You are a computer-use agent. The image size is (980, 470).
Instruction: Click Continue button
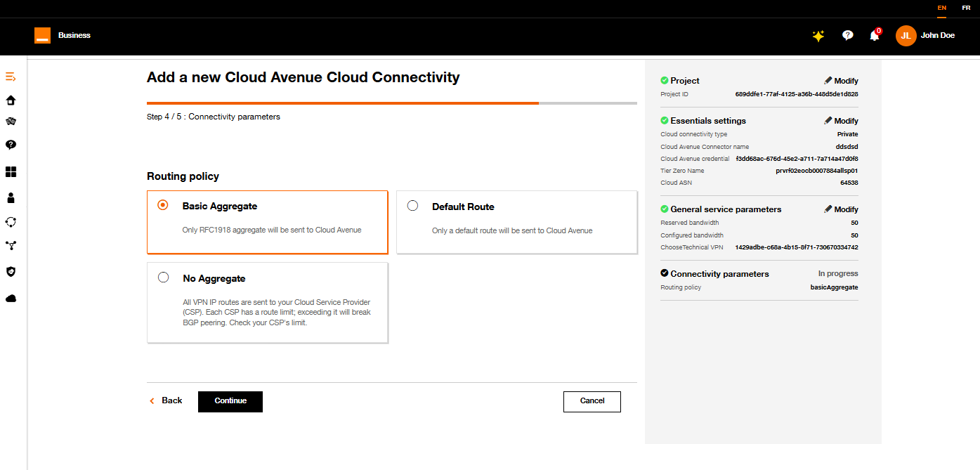click(x=230, y=401)
